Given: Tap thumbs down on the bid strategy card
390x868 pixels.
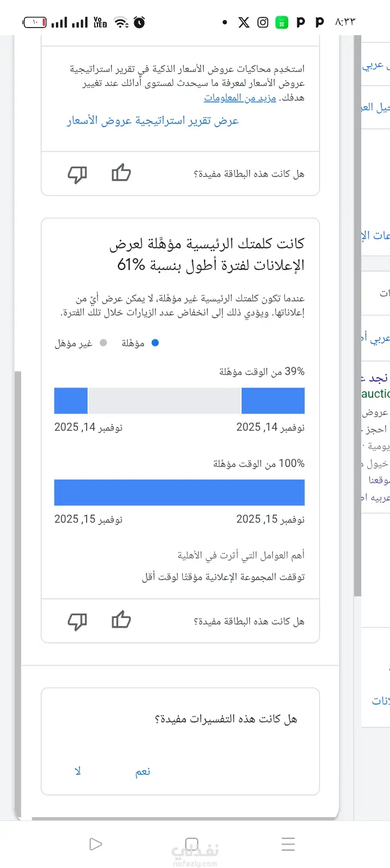Looking at the screenshot, I should [x=77, y=174].
